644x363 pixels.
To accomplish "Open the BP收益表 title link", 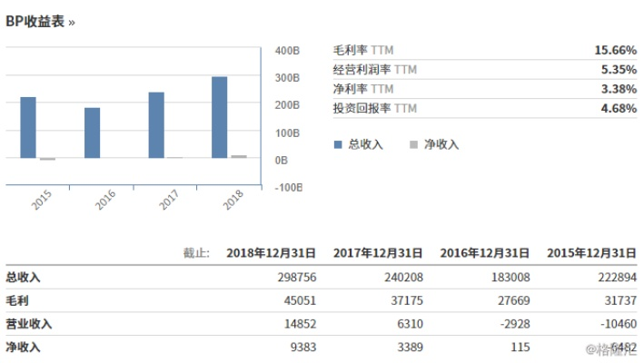I will pyautogui.click(x=40, y=21).
